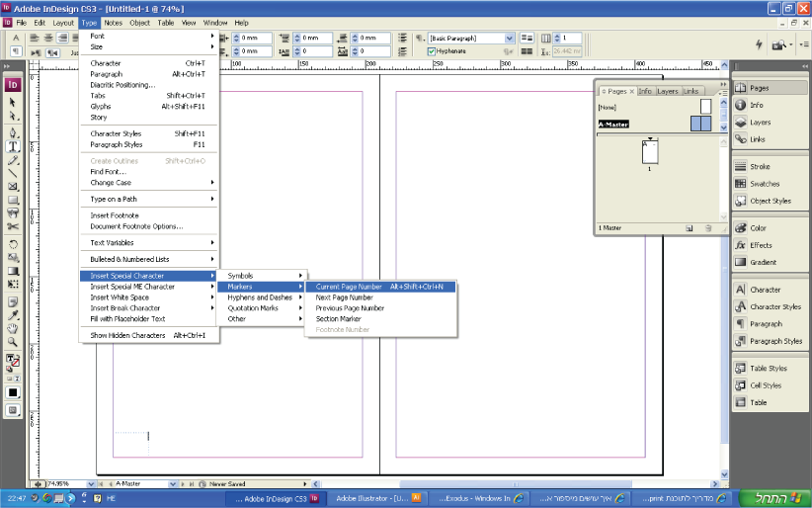
Task: Open Adobe Illustrator from the taskbar
Action: click(371, 498)
